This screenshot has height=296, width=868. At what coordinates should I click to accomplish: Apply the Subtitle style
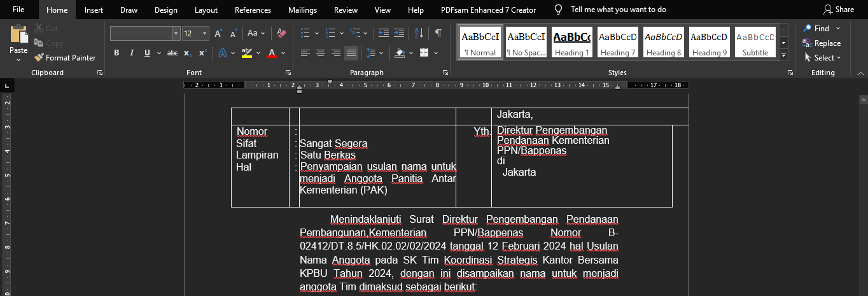[x=755, y=42]
